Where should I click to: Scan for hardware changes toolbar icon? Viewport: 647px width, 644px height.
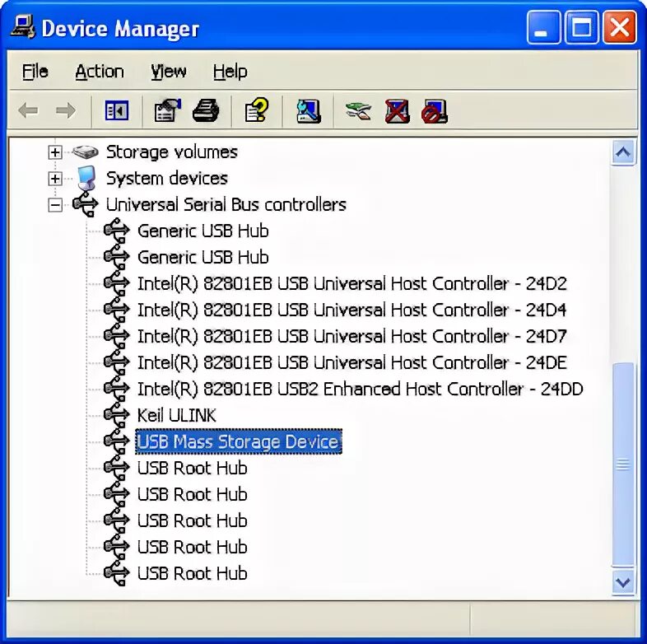click(x=308, y=110)
